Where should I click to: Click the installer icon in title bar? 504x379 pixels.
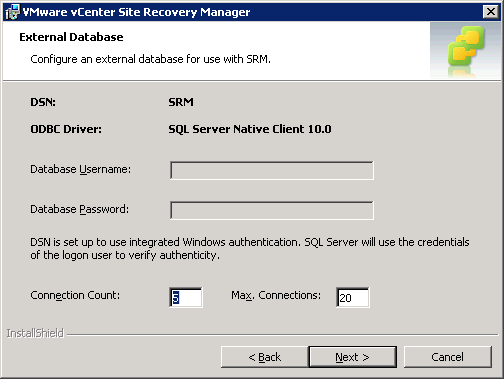pyautogui.click(x=12, y=12)
